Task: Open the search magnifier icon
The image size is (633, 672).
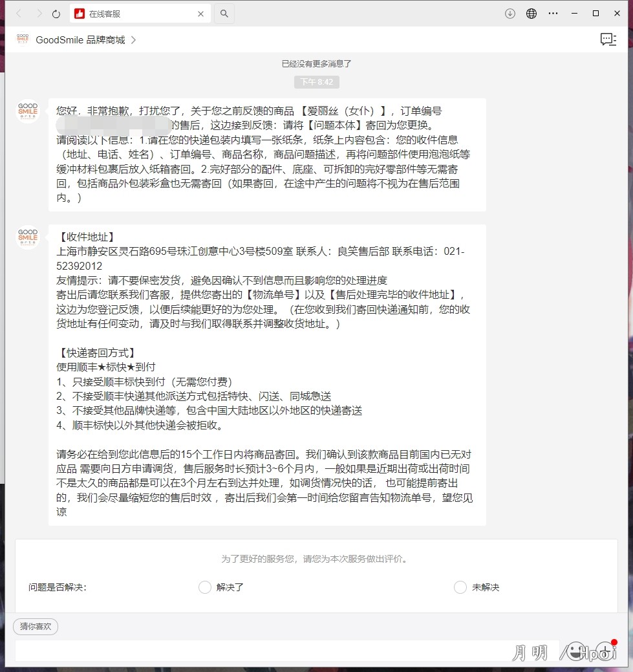Action: (224, 14)
